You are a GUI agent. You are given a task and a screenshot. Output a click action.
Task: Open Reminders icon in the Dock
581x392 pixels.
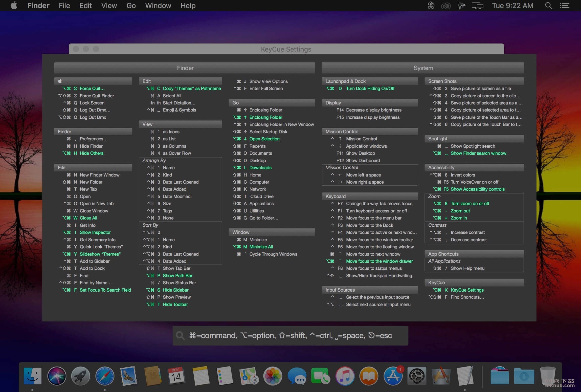tap(225, 376)
